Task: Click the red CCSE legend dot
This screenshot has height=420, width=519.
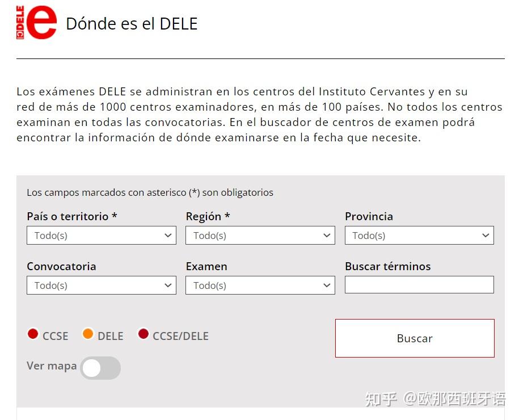Action: click(33, 334)
